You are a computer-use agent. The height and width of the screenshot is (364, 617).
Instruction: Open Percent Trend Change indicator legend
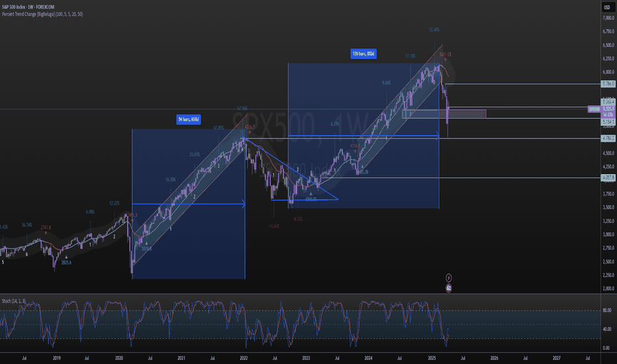[42, 14]
